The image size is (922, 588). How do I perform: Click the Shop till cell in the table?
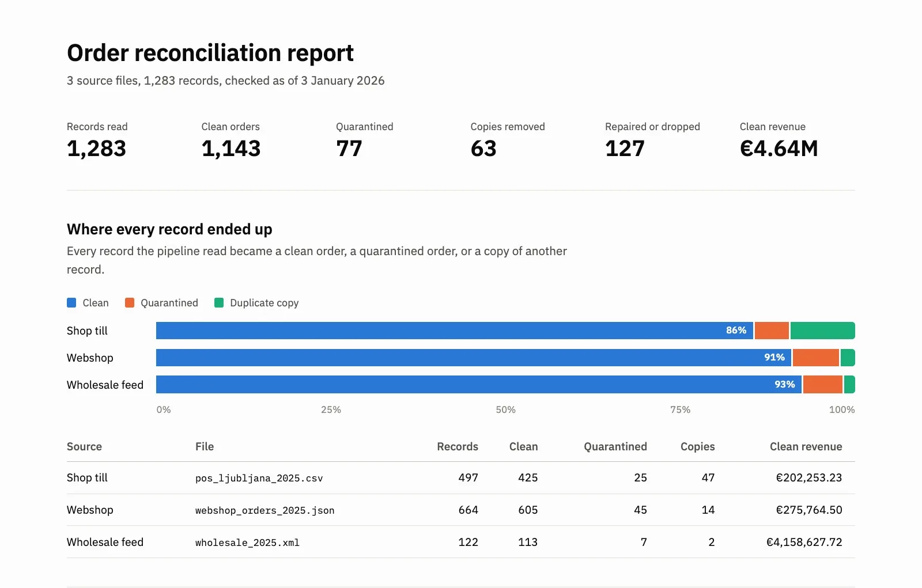(87, 477)
